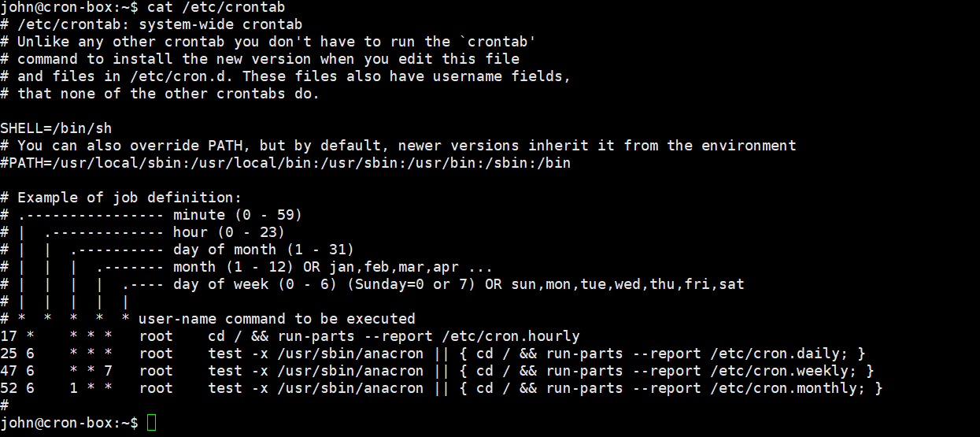Image resolution: width=980 pixels, height=437 pixels.
Task: Click 'hour (0 - 23)' field description
Action: 229,232
